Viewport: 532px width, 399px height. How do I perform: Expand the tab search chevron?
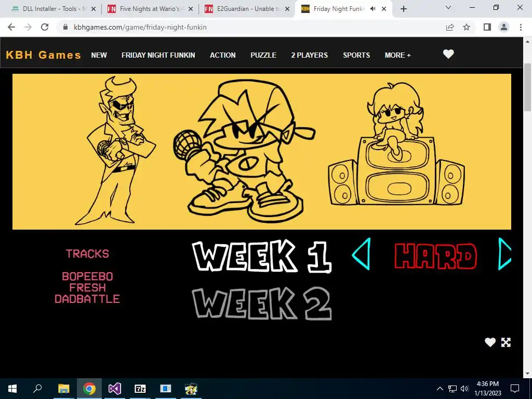[448, 7]
